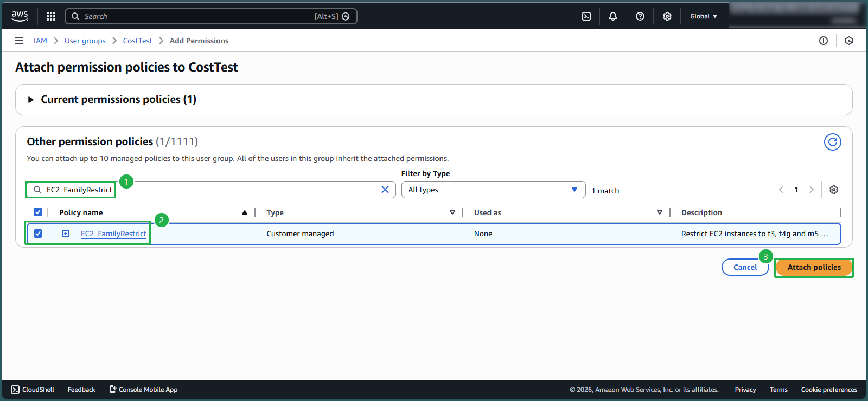Click the Attach policies button

[814, 267]
